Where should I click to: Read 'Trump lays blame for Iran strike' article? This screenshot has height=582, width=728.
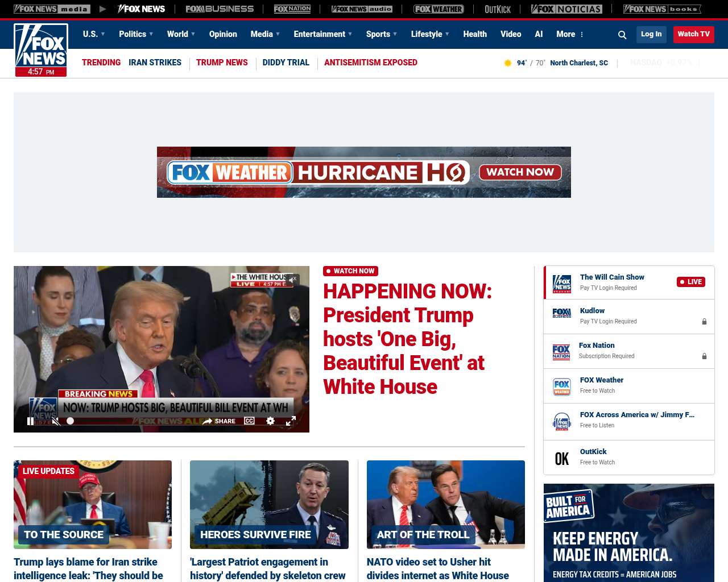pyautogui.click(x=89, y=568)
